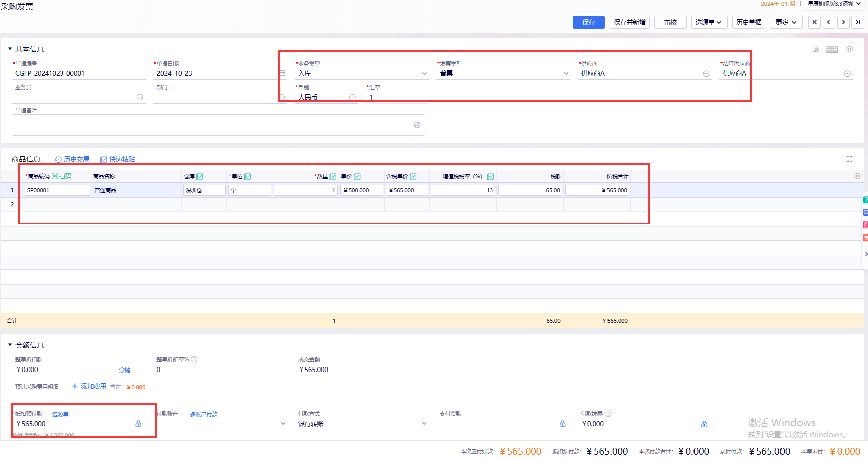Toggle the 单位 column checkbox
868x461 pixels.
248,176
